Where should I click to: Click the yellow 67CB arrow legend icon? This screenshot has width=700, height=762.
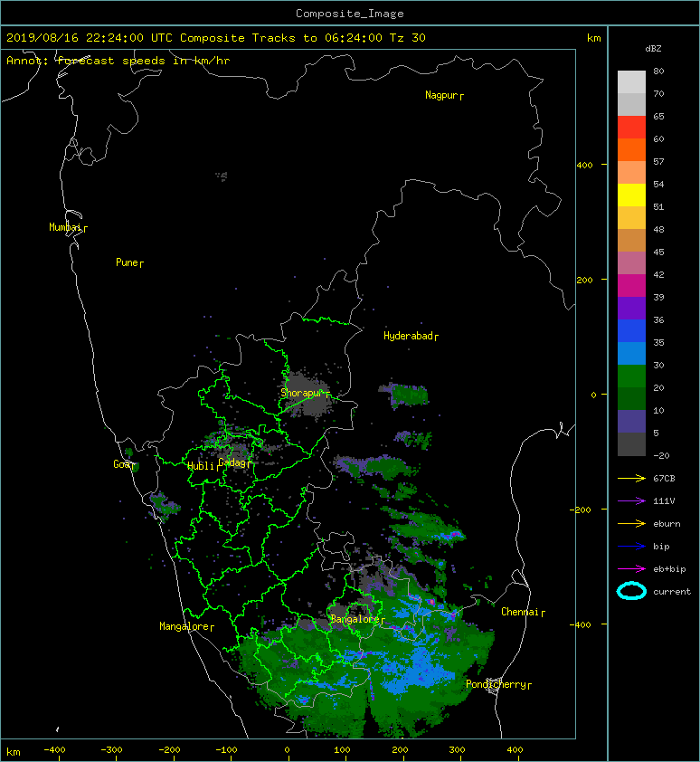pyautogui.click(x=631, y=478)
